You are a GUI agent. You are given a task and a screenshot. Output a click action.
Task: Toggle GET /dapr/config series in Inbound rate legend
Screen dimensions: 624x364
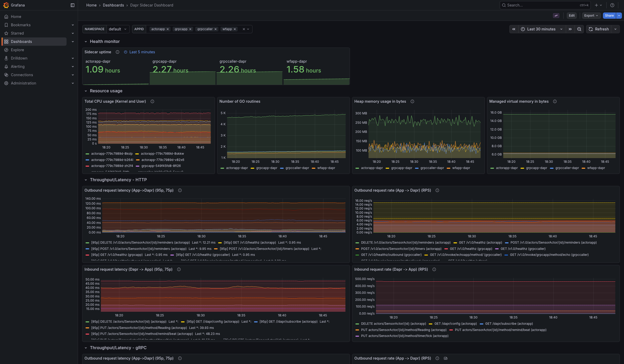tap(456, 324)
